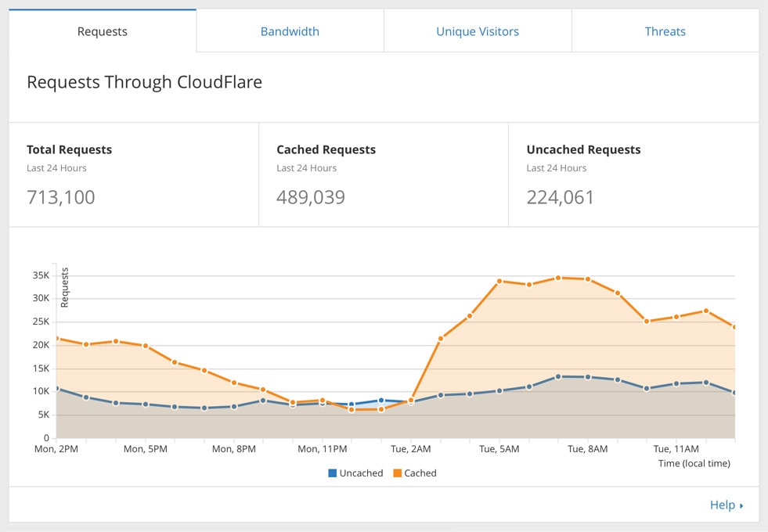Click the Tue, 11AM axis label
The width and height of the screenshot is (768, 532).
coord(676,449)
